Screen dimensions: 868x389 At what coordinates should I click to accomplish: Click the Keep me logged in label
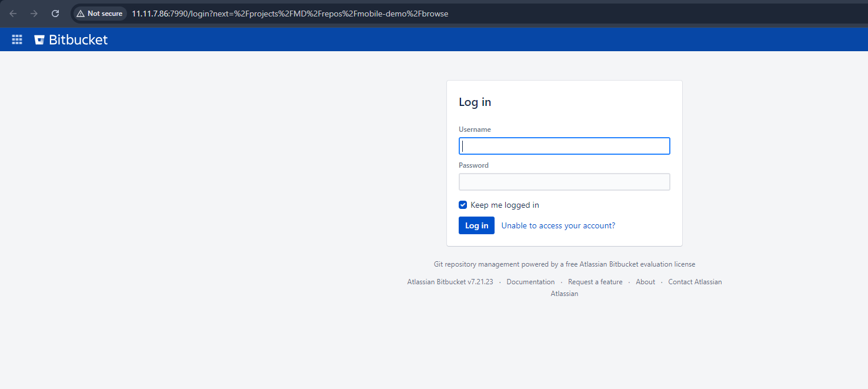pos(505,205)
